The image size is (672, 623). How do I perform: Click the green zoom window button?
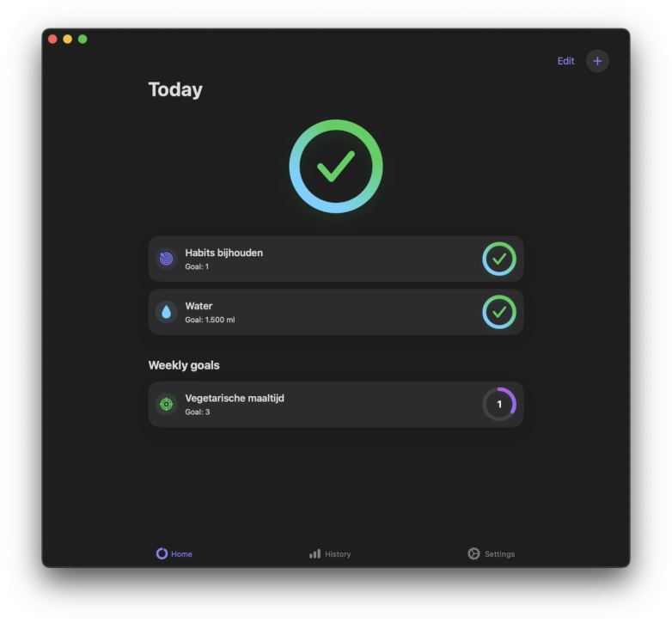82,39
